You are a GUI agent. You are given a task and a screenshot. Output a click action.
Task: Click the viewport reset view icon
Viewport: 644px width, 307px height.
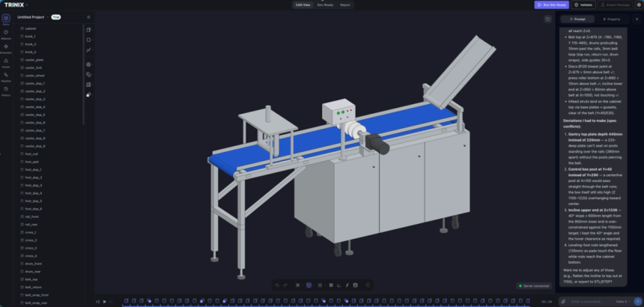tap(547, 19)
